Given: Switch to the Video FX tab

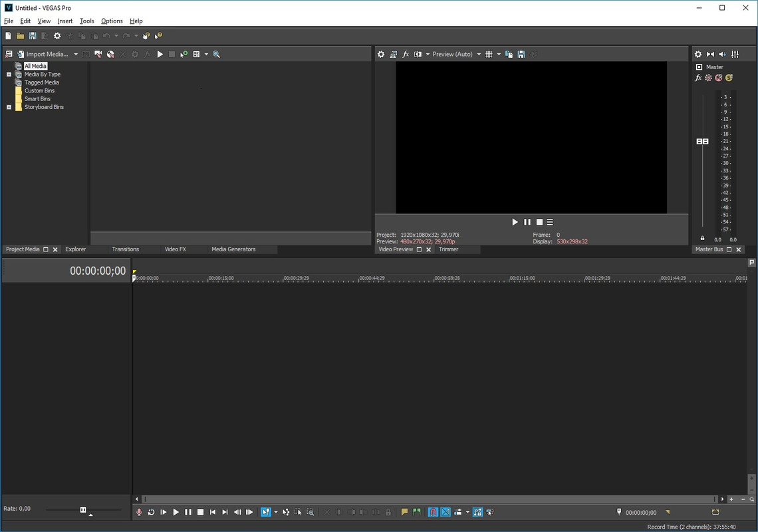Looking at the screenshot, I should click(x=175, y=249).
